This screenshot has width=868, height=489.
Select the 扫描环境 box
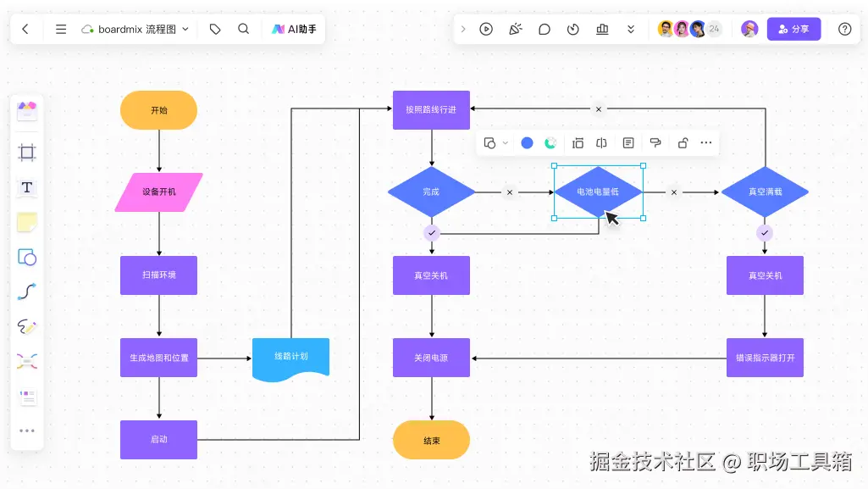[x=159, y=275]
